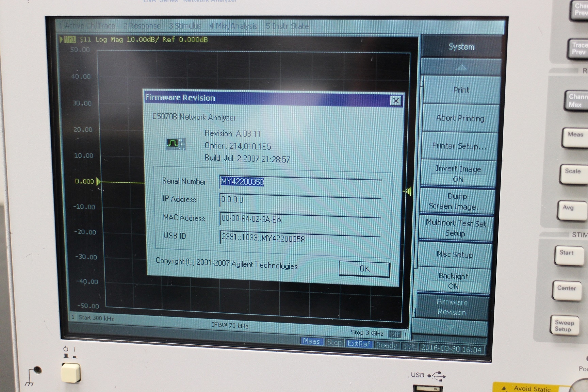Click the Stop 3 GHz label
588x392 pixels.
pos(367,332)
